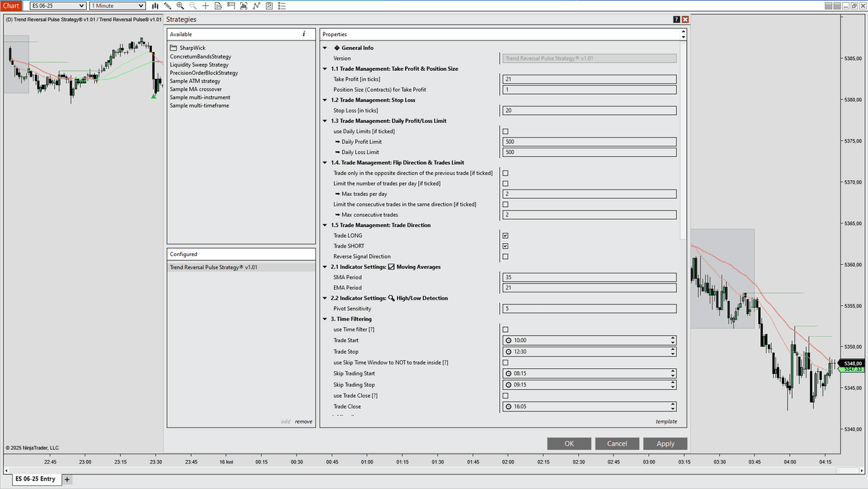Image resolution: width=868 pixels, height=489 pixels.
Task: Select Liquidity Sweep Strategy in Available list
Action: (199, 65)
